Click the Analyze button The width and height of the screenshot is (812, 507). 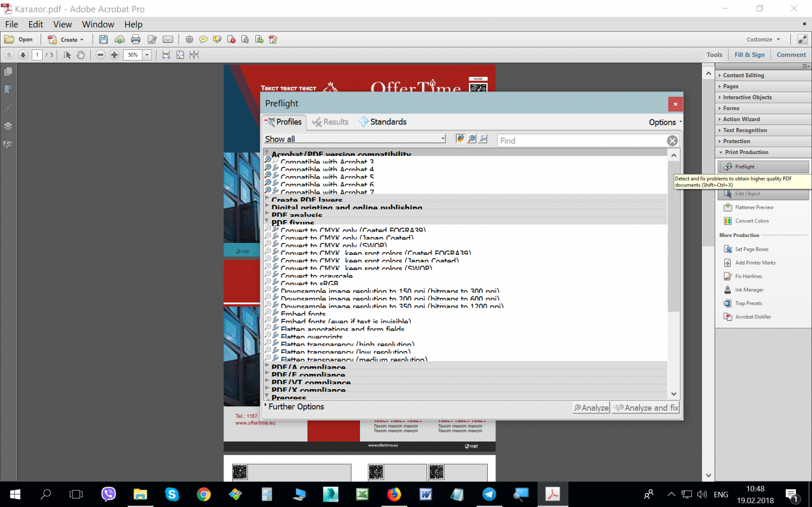click(x=591, y=407)
